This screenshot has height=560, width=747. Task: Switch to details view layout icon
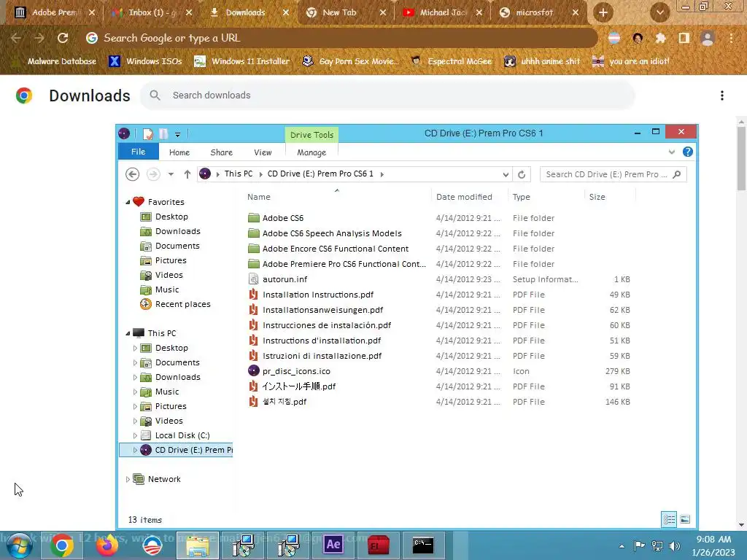click(669, 519)
